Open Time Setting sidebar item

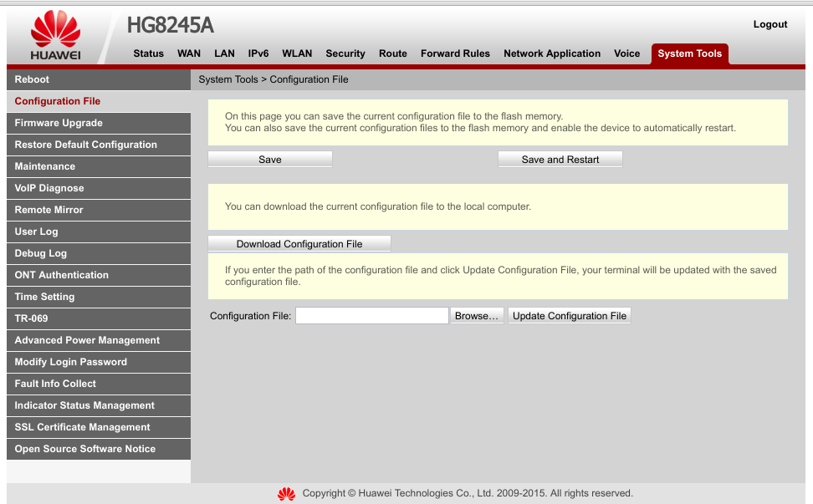tap(99, 298)
